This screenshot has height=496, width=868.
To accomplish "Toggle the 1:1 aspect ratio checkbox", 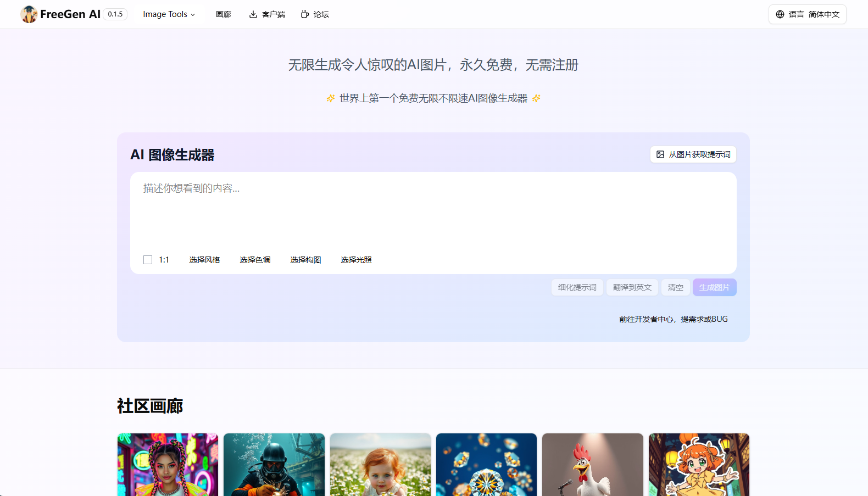I will pyautogui.click(x=148, y=260).
